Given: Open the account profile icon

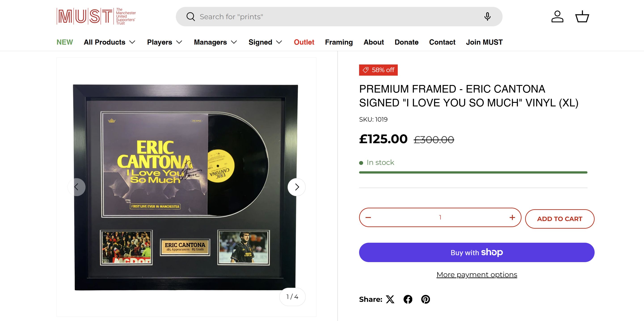Looking at the screenshot, I should pyautogui.click(x=557, y=17).
